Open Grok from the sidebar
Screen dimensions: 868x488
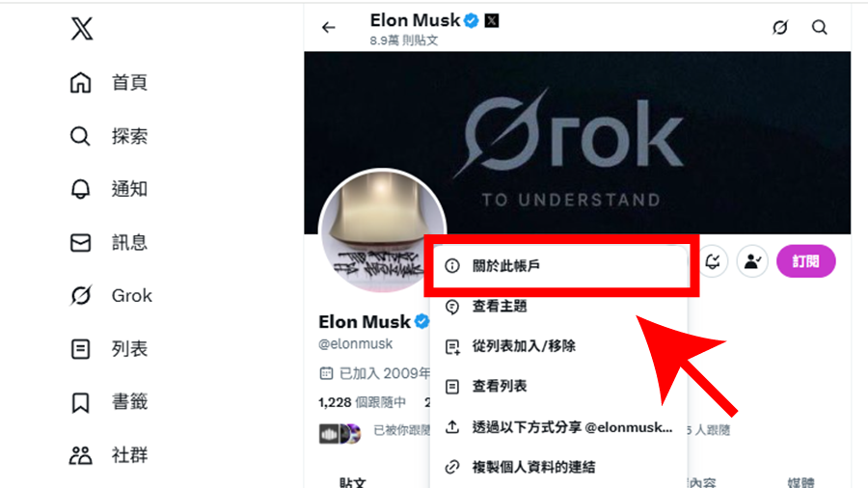(80, 295)
